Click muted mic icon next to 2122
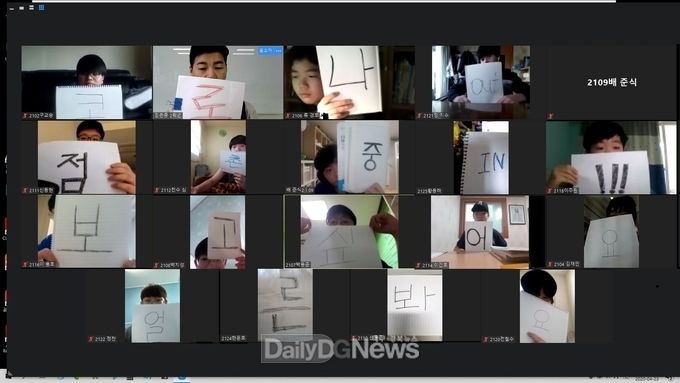This screenshot has width=680, height=383. pyautogui.click(x=91, y=339)
